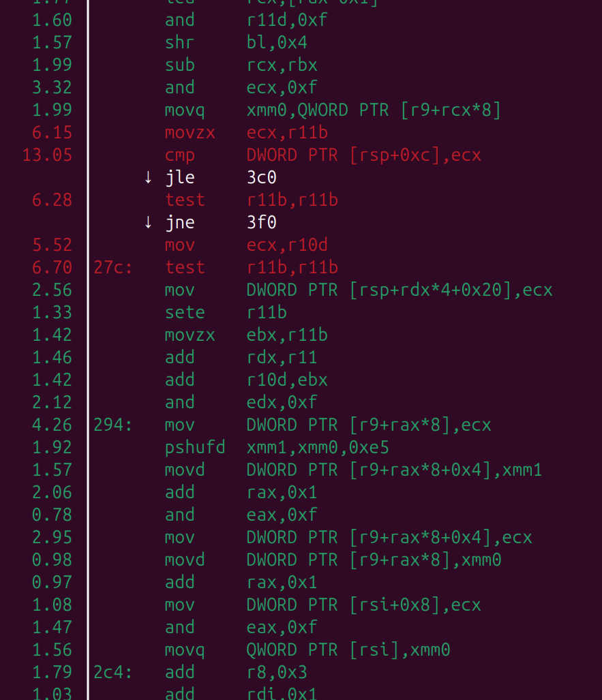Select the movzx ecx,r11b line
This screenshot has height=700, width=602.
coord(246,133)
